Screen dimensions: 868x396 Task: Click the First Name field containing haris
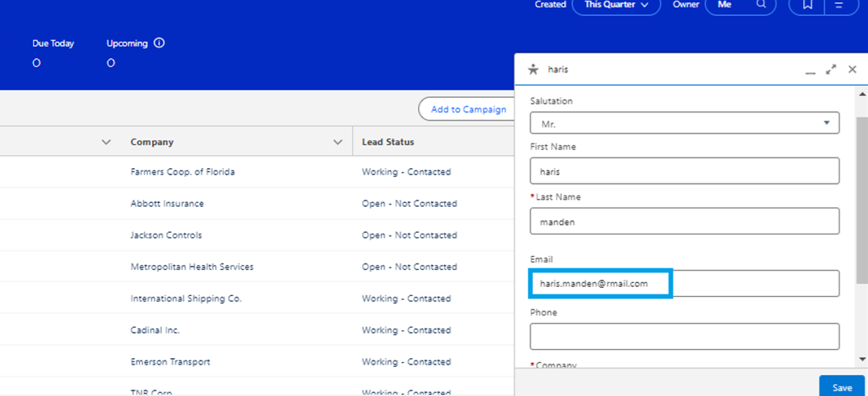(x=684, y=171)
